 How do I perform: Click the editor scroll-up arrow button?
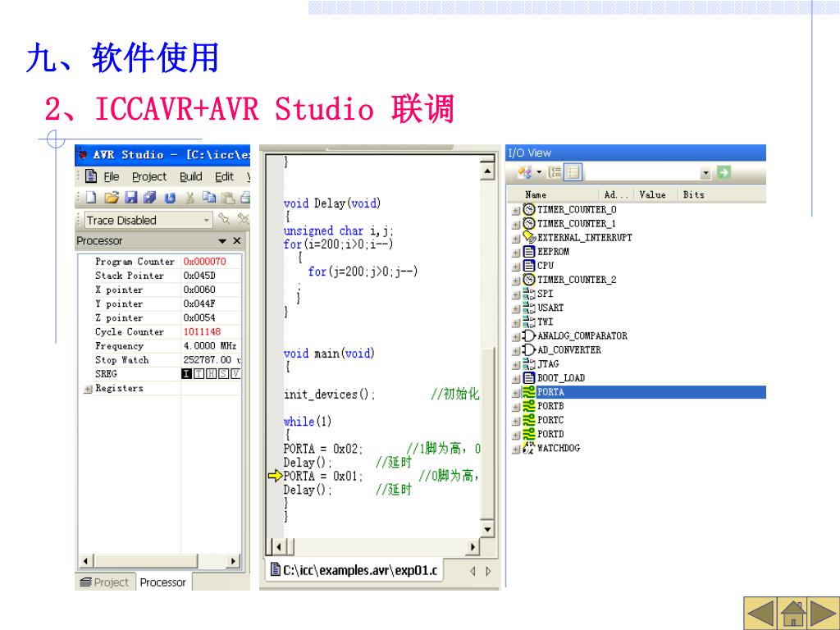click(487, 171)
